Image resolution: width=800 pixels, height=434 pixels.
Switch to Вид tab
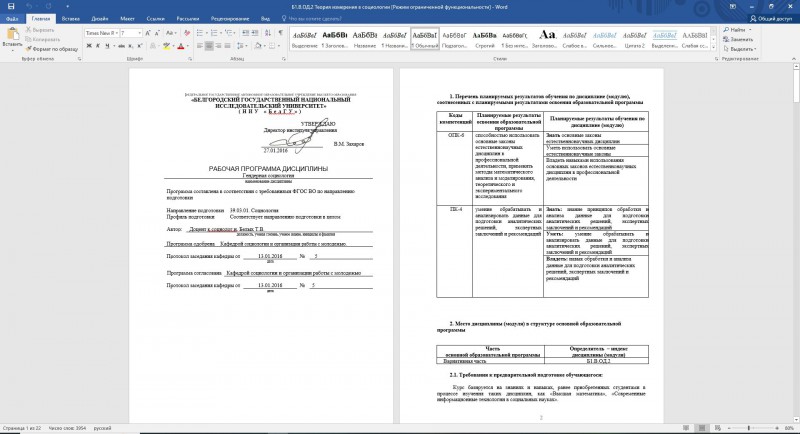click(265, 19)
